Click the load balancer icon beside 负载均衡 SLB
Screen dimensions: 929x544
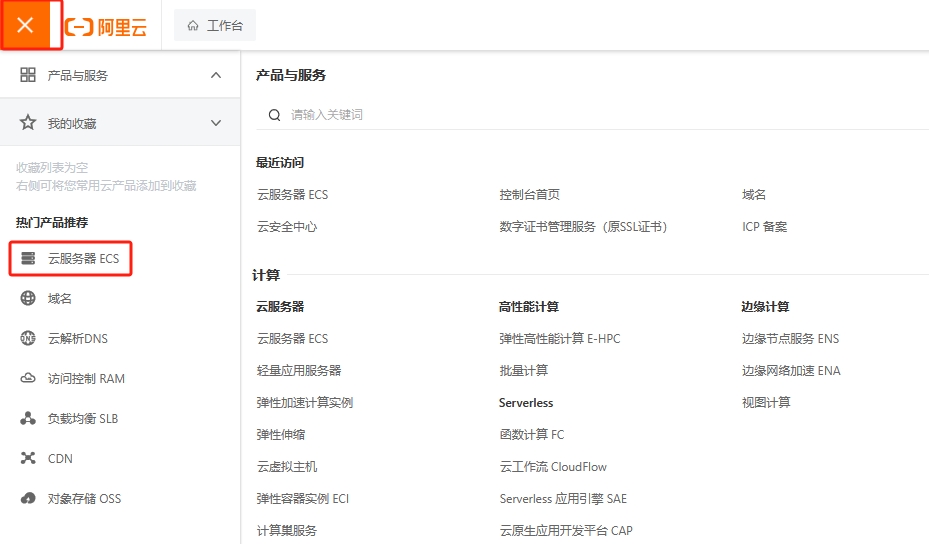pyautogui.click(x=28, y=418)
